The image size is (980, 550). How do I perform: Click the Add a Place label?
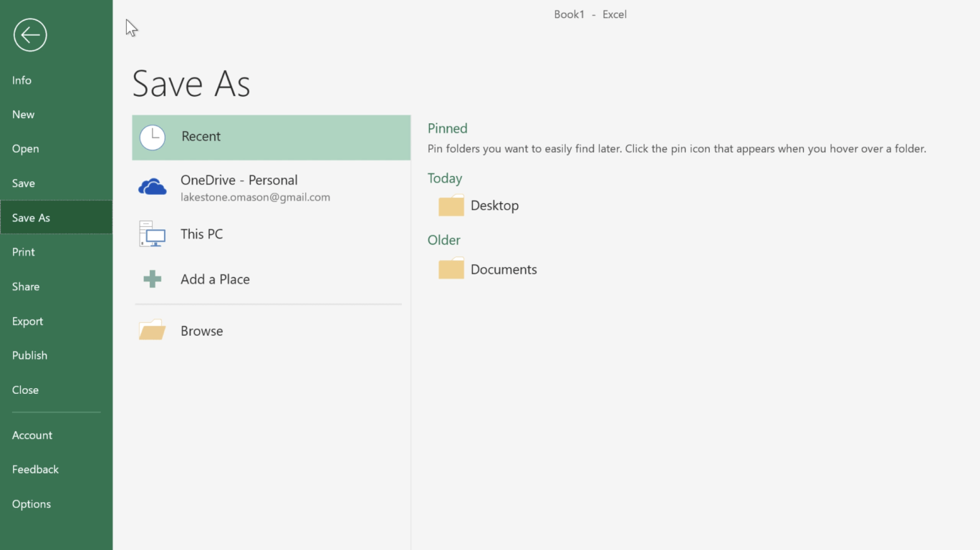click(215, 279)
